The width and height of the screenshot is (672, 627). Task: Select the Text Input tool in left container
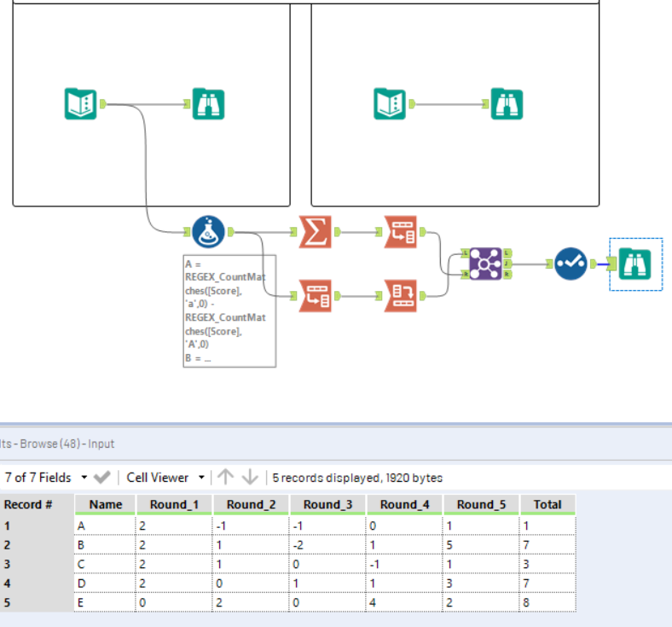pyautogui.click(x=80, y=104)
